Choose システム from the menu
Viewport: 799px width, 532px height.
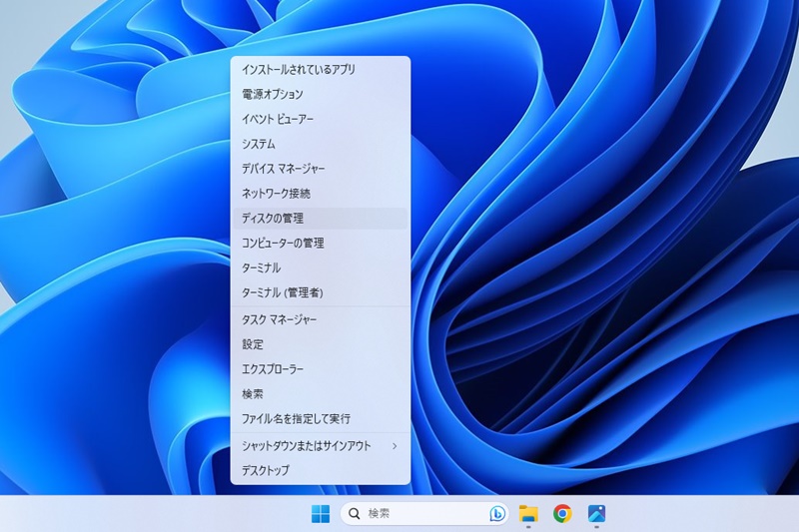pyautogui.click(x=259, y=144)
